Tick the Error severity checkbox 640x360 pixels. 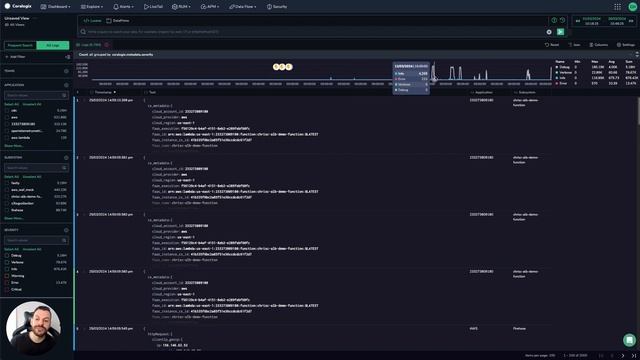click(7, 282)
